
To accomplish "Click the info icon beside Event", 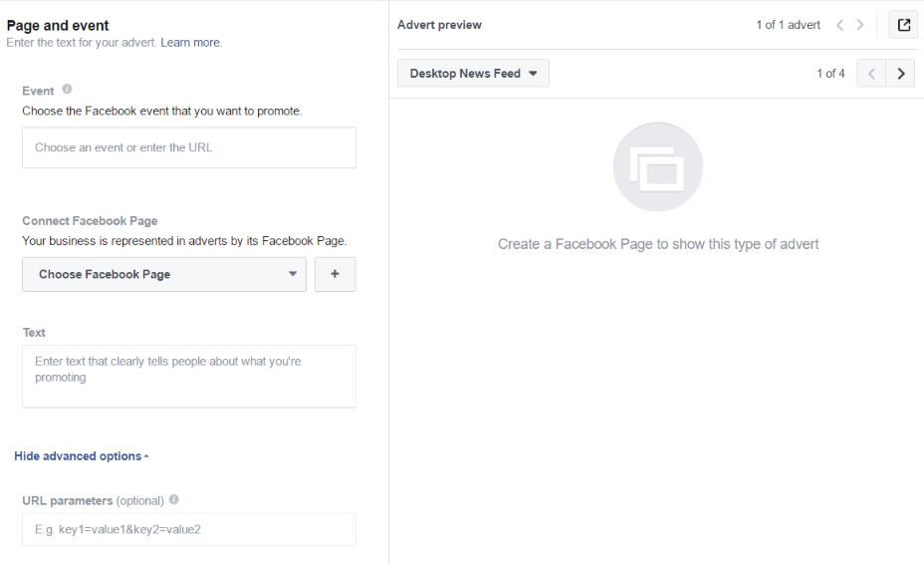I will [x=68, y=90].
